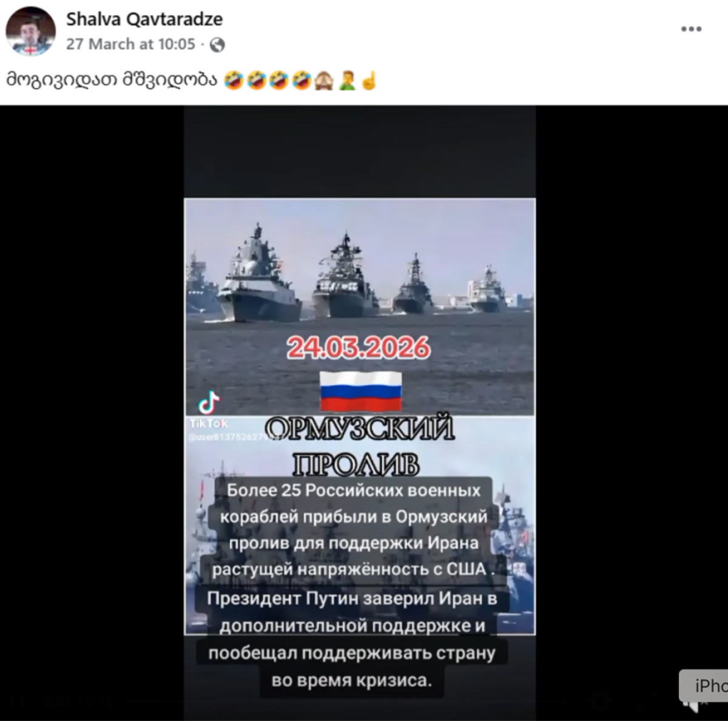The image size is (728, 721).
Task: Click the Russian subtitle text block
Action: (351, 585)
